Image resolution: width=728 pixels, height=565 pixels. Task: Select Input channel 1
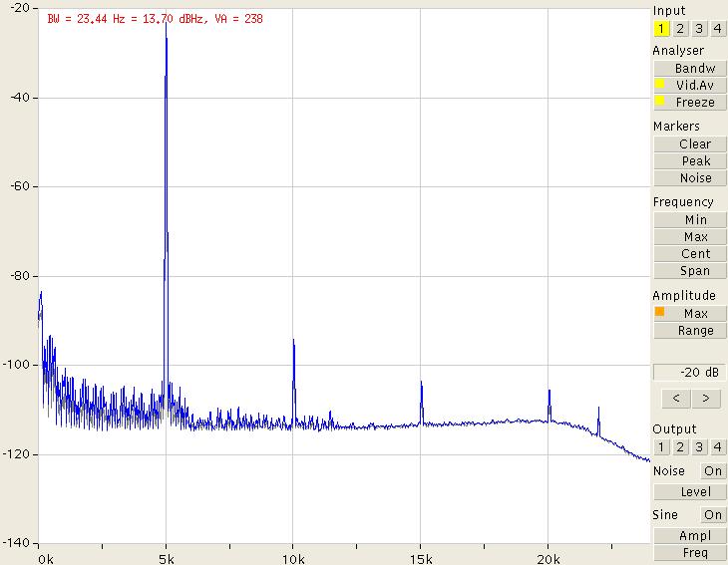tap(661, 29)
